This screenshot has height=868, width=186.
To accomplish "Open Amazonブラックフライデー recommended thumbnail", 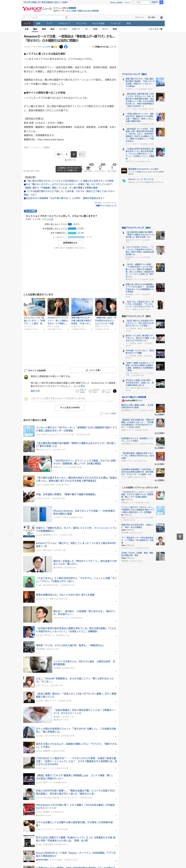I will (x=58, y=307).
